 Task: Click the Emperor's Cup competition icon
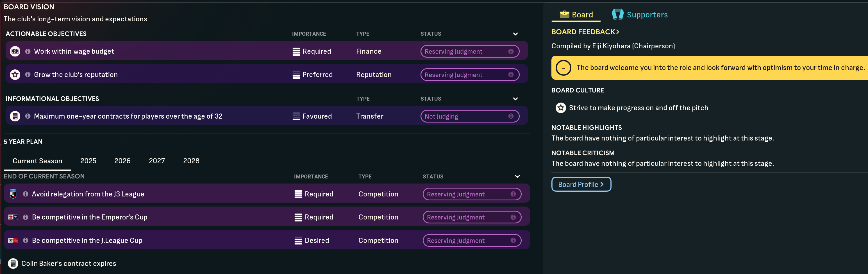coord(13,217)
